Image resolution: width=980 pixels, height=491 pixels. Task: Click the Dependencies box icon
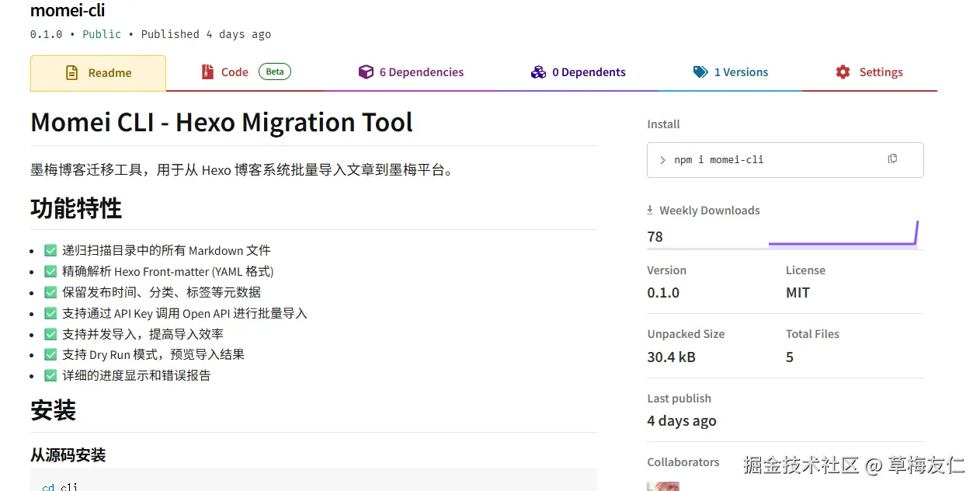[x=366, y=72]
